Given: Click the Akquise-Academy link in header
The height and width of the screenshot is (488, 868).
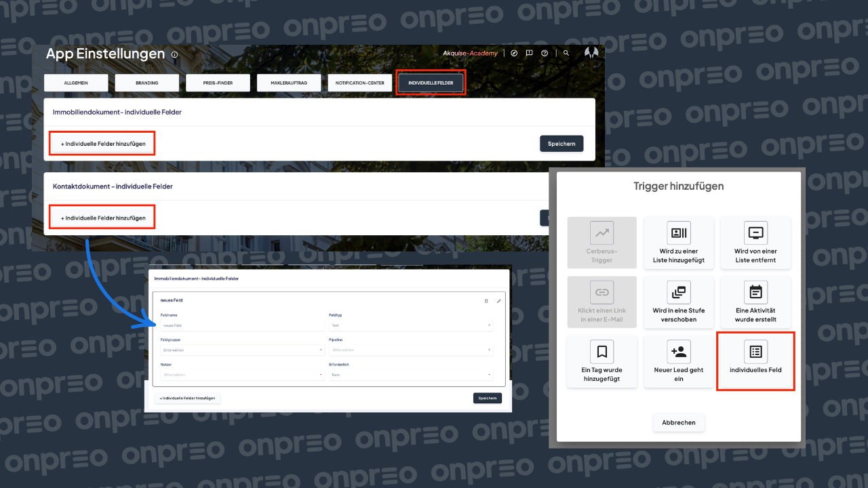Looking at the screenshot, I should [x=470, y=53].
